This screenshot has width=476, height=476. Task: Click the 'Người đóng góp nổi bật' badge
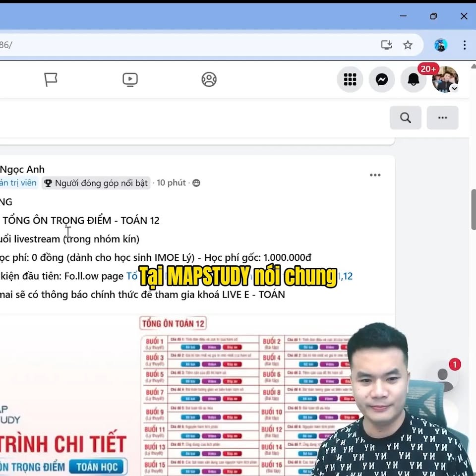pos(96,183)
